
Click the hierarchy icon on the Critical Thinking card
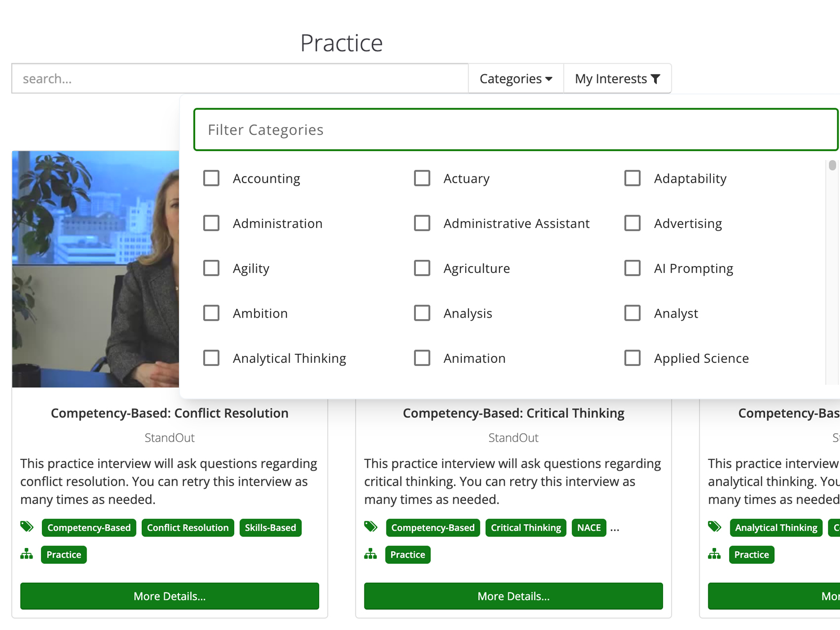[371, 553]
